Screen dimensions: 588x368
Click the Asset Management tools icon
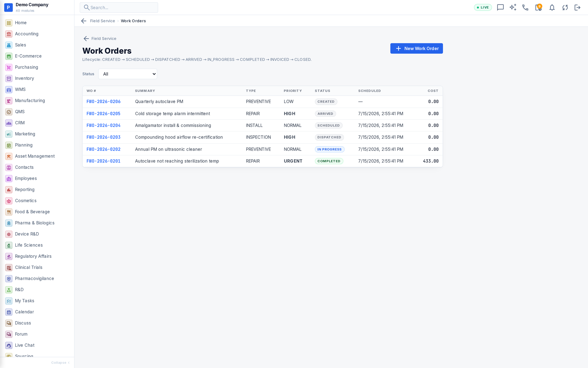pos(9,156)
